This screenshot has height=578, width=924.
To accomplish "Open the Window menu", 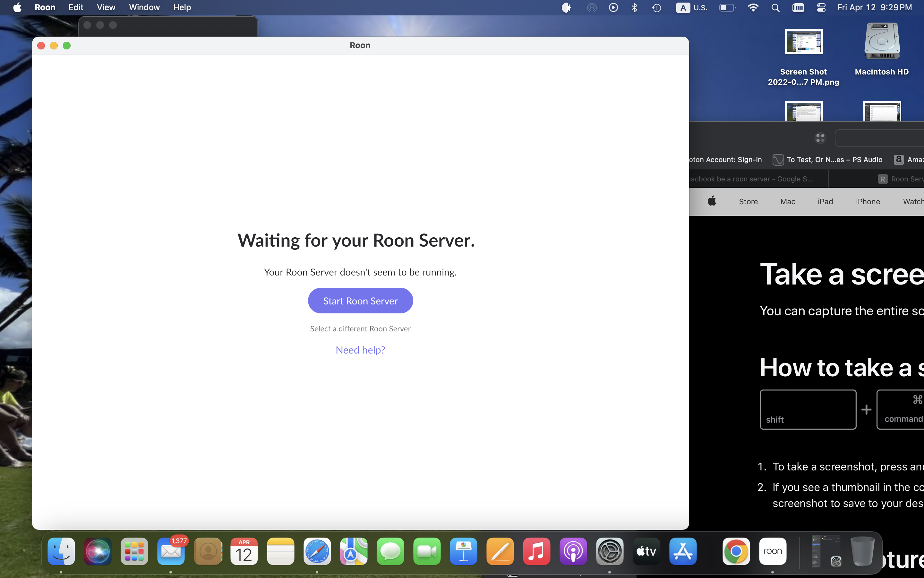I will click(x=144, y=7).
